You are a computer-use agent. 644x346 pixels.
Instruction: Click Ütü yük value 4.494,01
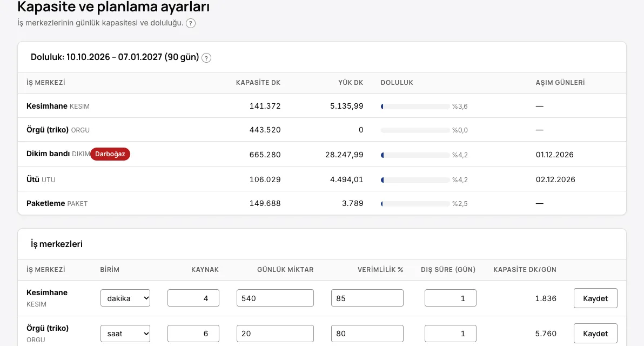point(347,179)
